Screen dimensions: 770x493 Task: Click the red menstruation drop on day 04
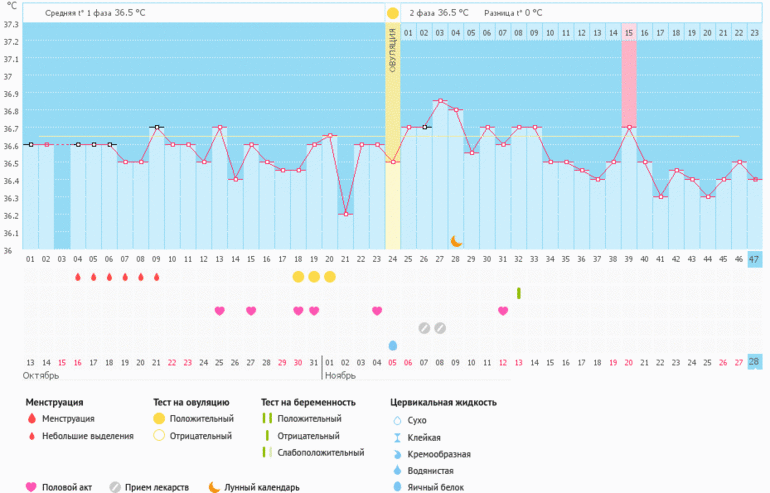pos(78,277)
